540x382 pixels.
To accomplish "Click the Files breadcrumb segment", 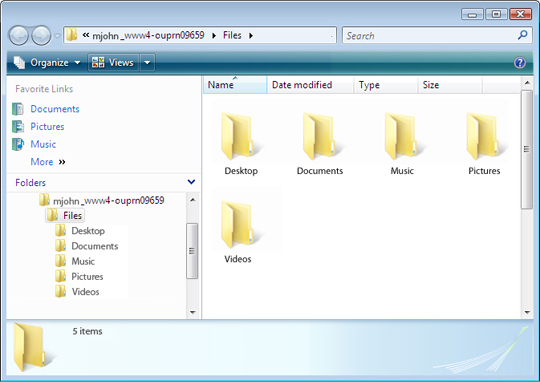I will pos(232,35).
